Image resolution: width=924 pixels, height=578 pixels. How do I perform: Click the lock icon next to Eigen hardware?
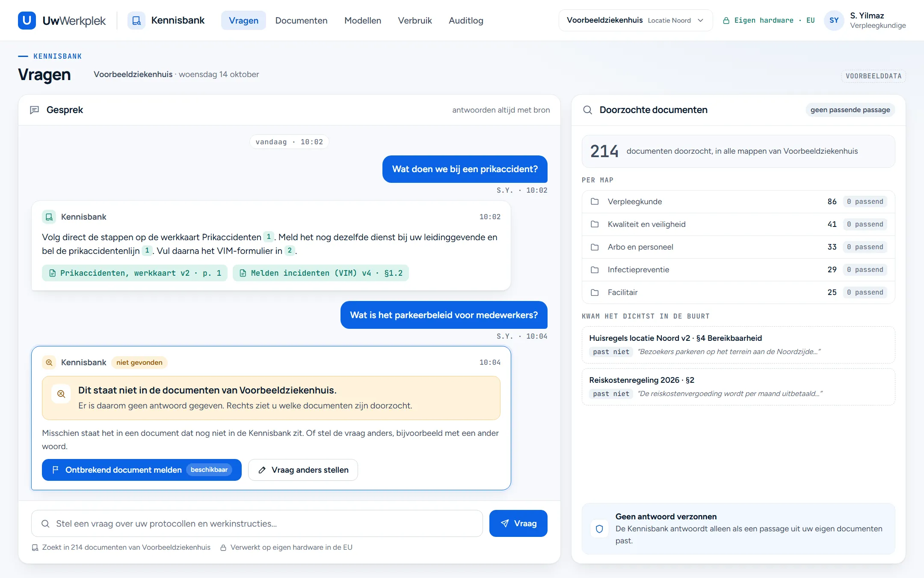coord(726,21)
